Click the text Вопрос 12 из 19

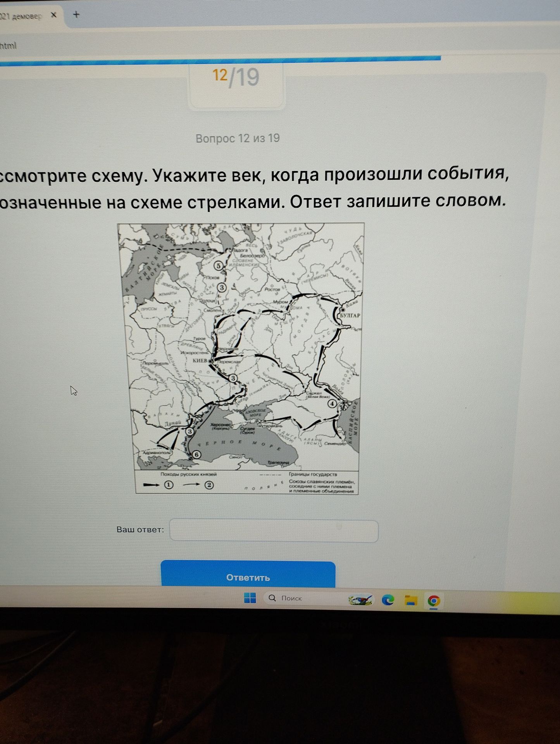[238, 138]
